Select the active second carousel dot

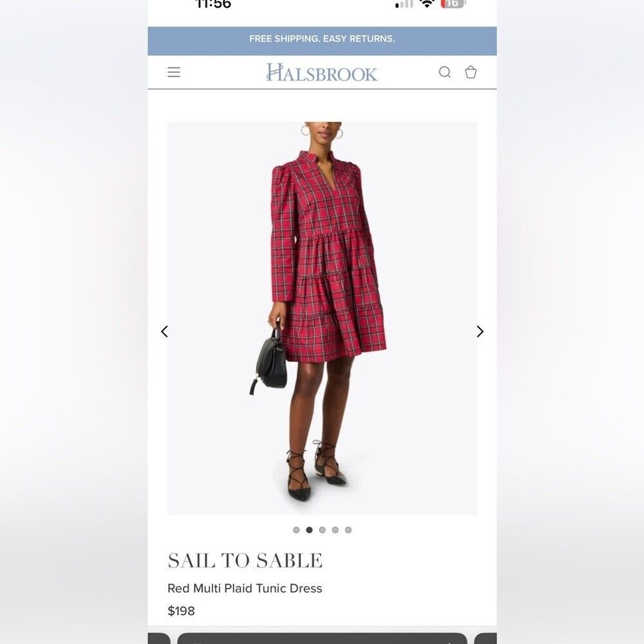309,530
